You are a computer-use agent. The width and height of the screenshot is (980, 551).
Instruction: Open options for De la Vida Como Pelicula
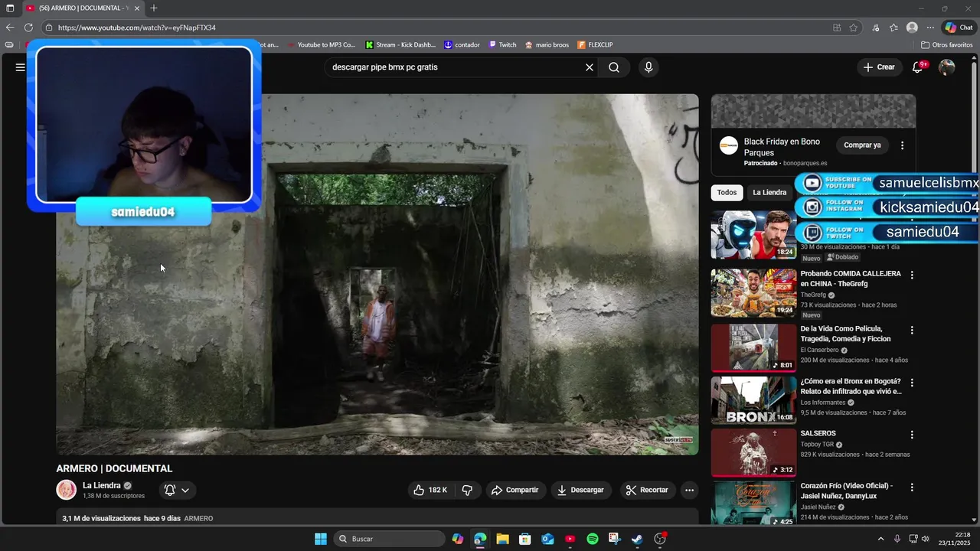point(912,331)
